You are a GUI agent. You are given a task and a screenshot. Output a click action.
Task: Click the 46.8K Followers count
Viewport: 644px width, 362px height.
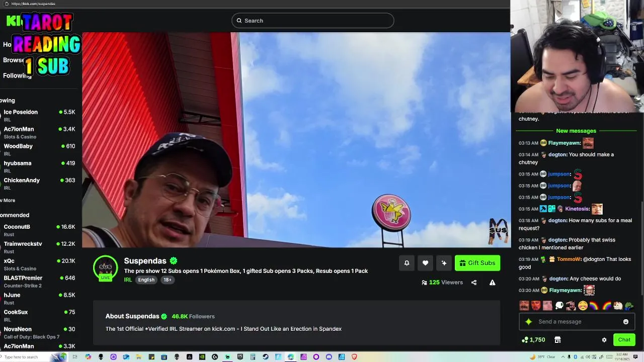(x=193, y=317)
